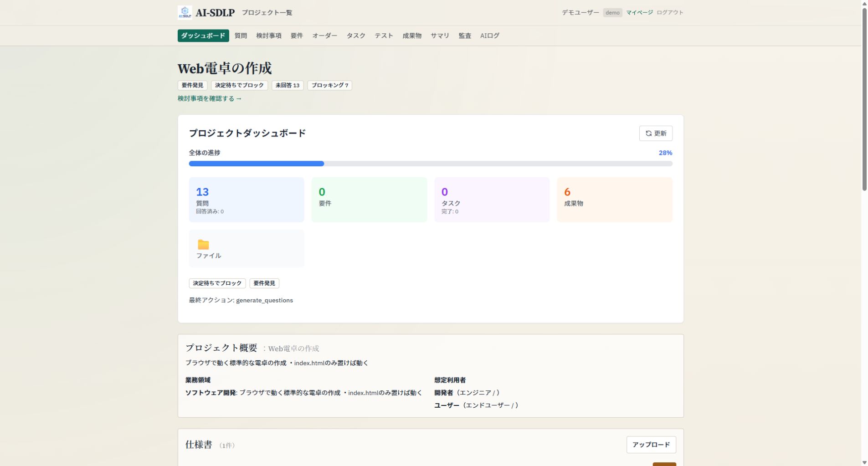Switch to the 成果物 tab
This screenshot has height=466, width=868.
(x=412, y=36)
